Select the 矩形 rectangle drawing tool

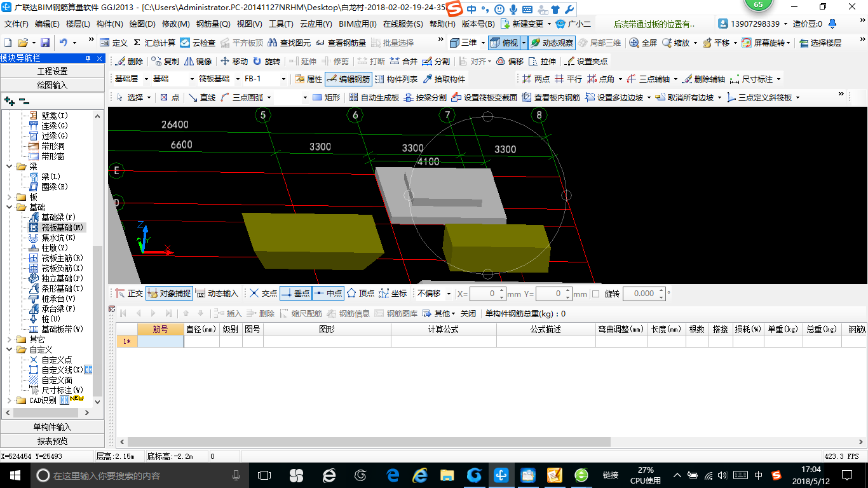point(326,97)
